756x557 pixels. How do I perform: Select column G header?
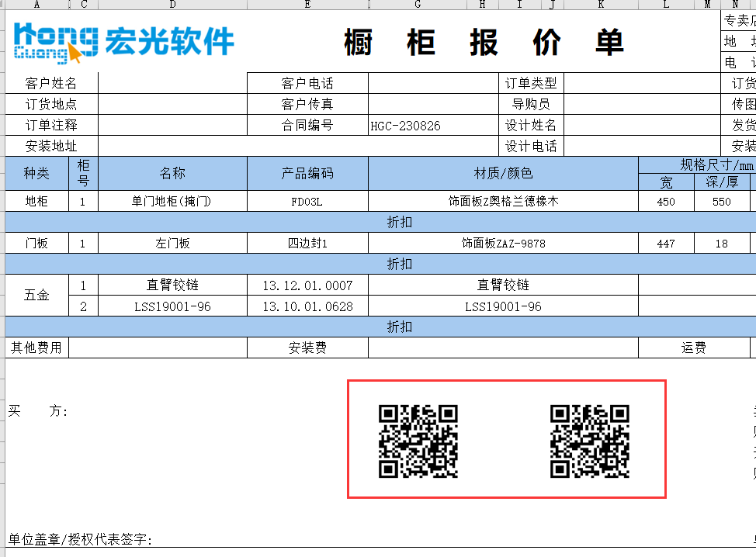418,5
